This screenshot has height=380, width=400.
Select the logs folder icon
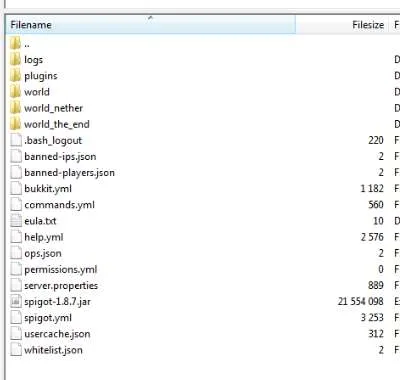tap(15, 60)
